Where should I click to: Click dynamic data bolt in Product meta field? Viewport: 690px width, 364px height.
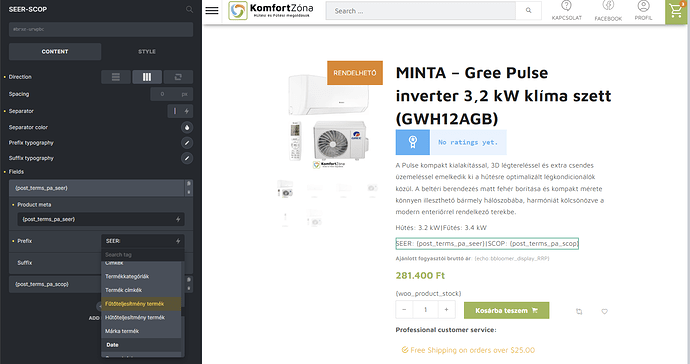click(x=178, y=219)
